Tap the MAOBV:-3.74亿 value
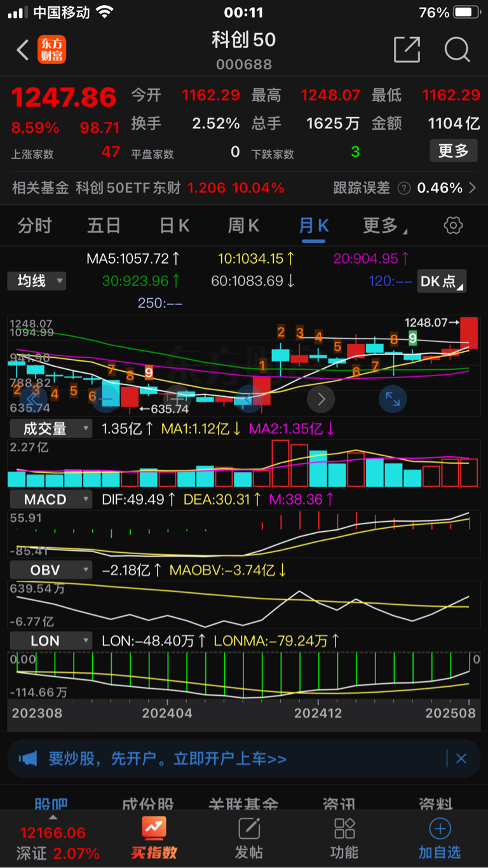 click(x=228, y=570)
